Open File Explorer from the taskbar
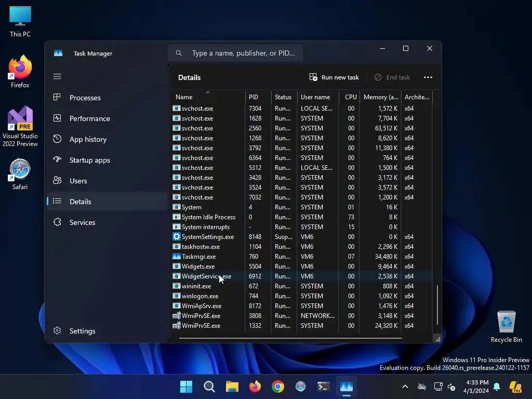532x399 pixels. click(232, 387)
